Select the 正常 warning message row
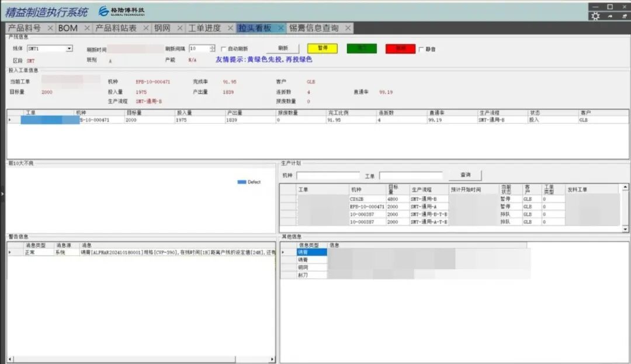The width and height of the screenshot is (631, 364). pyautogui.click(x=141, y=252)
